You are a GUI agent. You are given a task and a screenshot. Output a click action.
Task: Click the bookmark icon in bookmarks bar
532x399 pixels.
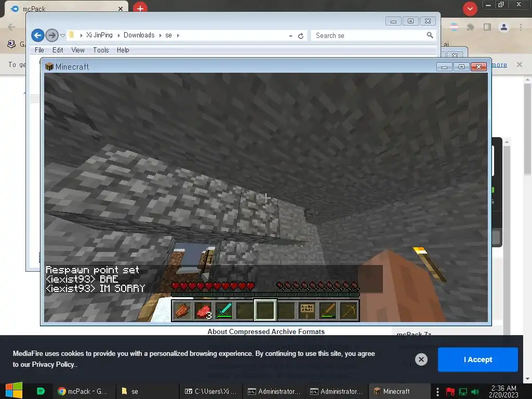[x=11, y=44]
